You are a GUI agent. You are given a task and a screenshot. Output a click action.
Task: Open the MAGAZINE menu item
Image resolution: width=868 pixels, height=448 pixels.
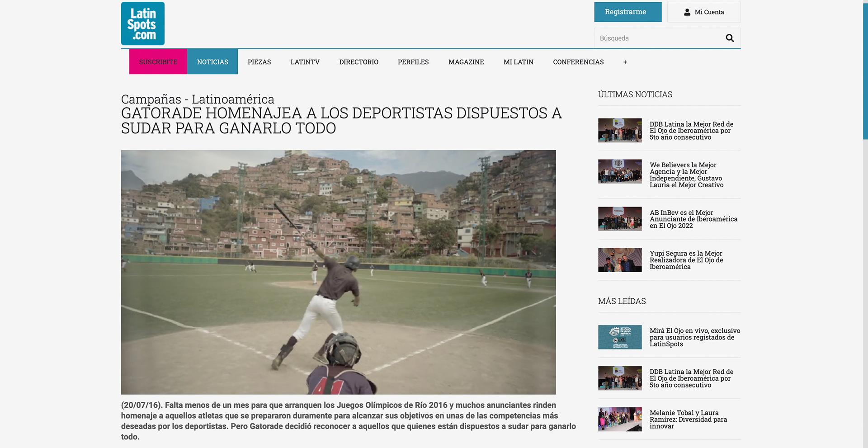(x=466, y=62)
